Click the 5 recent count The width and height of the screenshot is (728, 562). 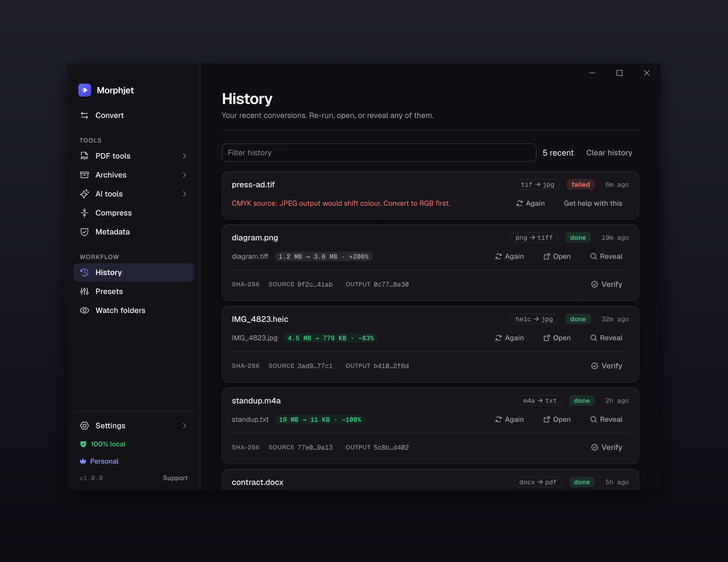[x=558, y=153]
